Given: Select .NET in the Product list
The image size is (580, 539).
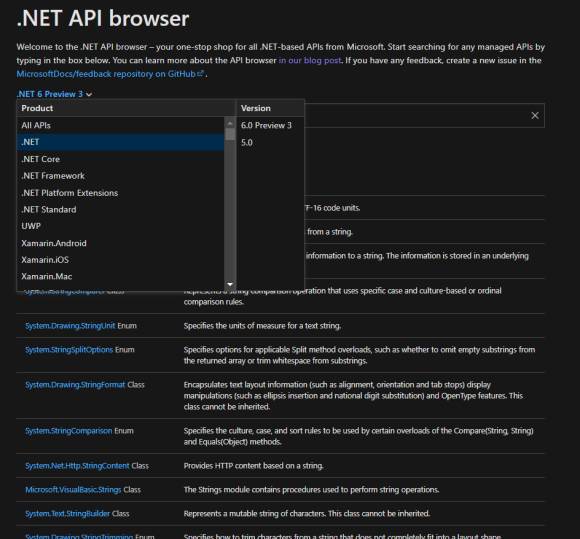Looking at the screenshot, I should point(120,142).
